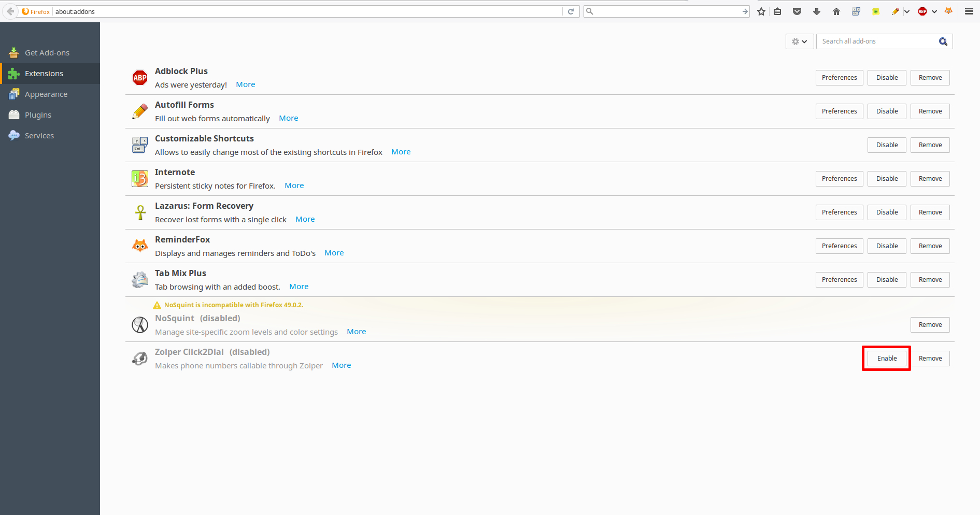Go to the home page
Image resolution: width=980 pixels, height=515 pixels.
pyautogui.click(x=836, y=11)
